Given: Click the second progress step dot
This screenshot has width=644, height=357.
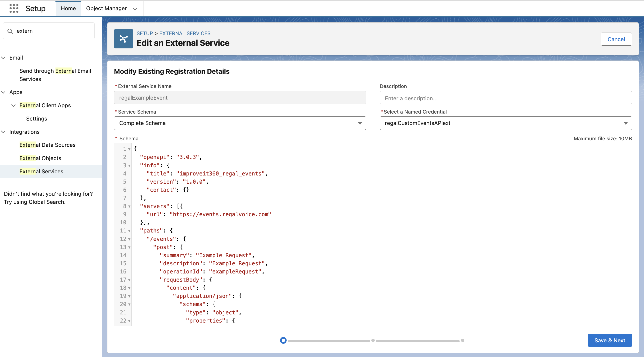Looking at the screenshot, I should coord(373,340).
